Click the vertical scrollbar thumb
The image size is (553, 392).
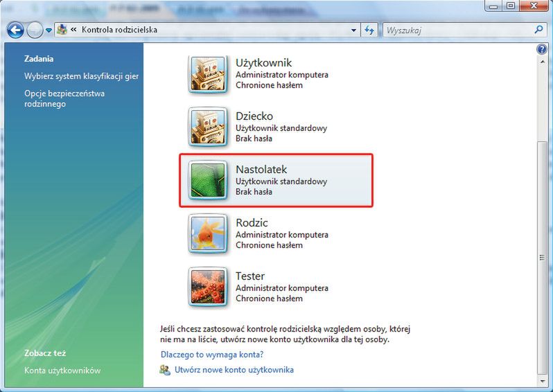(x=542, y=258)
